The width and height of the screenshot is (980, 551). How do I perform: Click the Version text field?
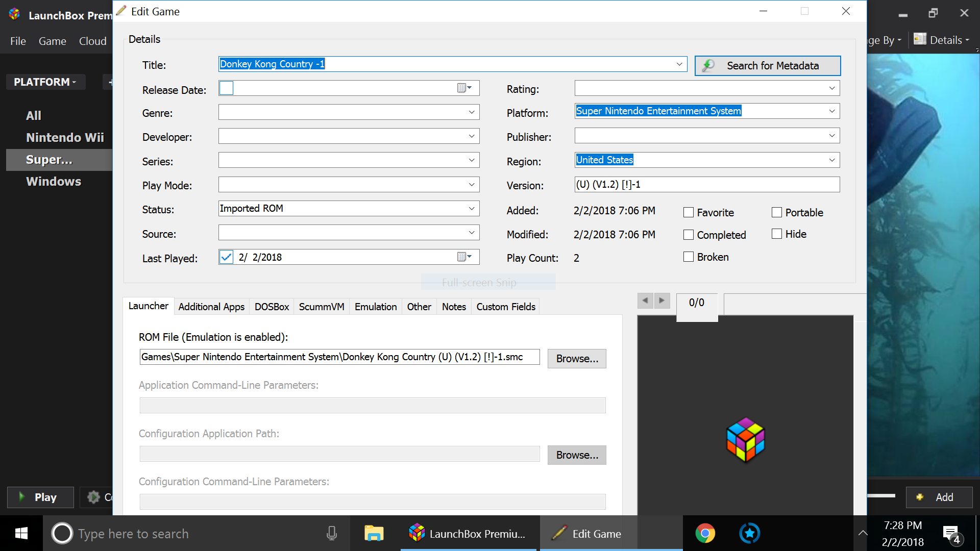707,185
